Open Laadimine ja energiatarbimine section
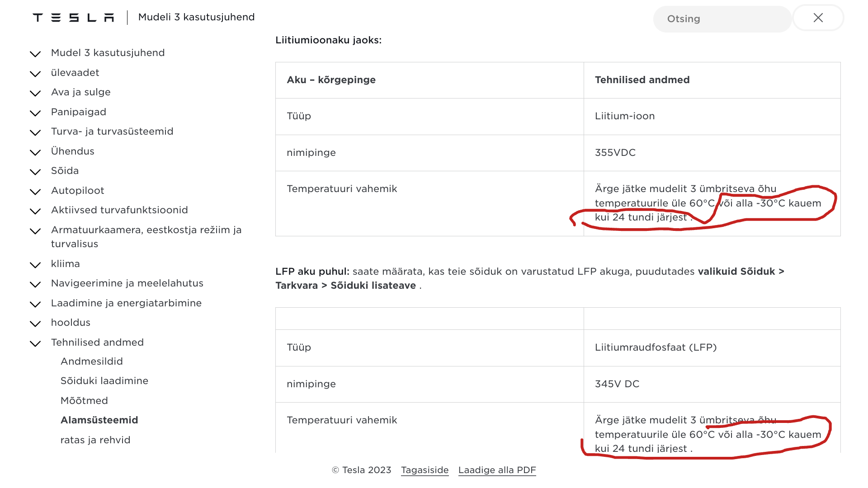The width and height of the screenshot is (868, 488). coord(126,303)
